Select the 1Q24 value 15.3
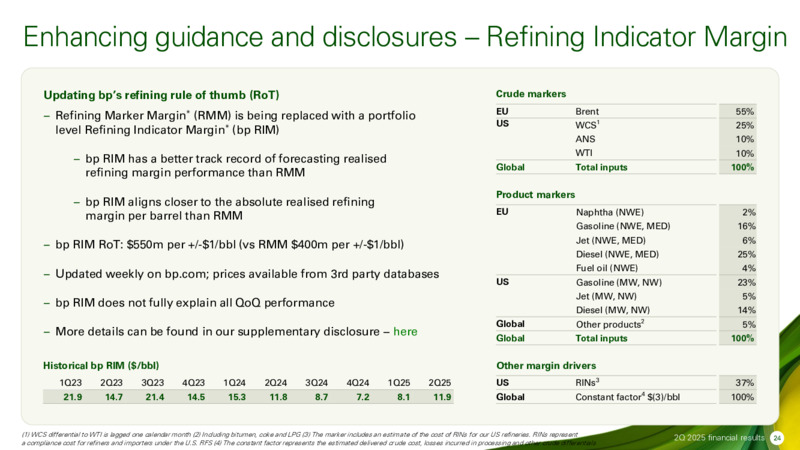The height and width of the screenshot is (450, 800). click(237, 397)
